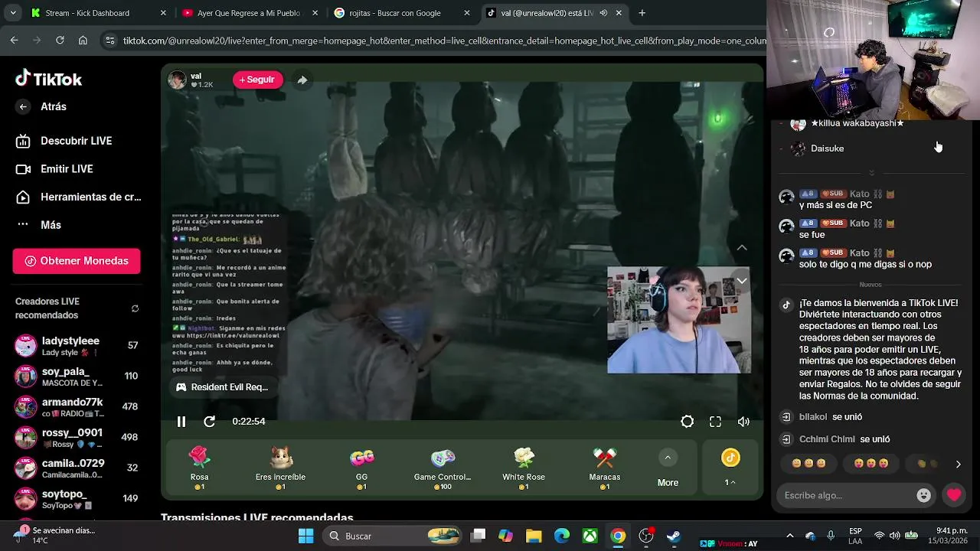Open the emoji picker in chat
This screenshot has width=980, height=551.
coord(923,495)
